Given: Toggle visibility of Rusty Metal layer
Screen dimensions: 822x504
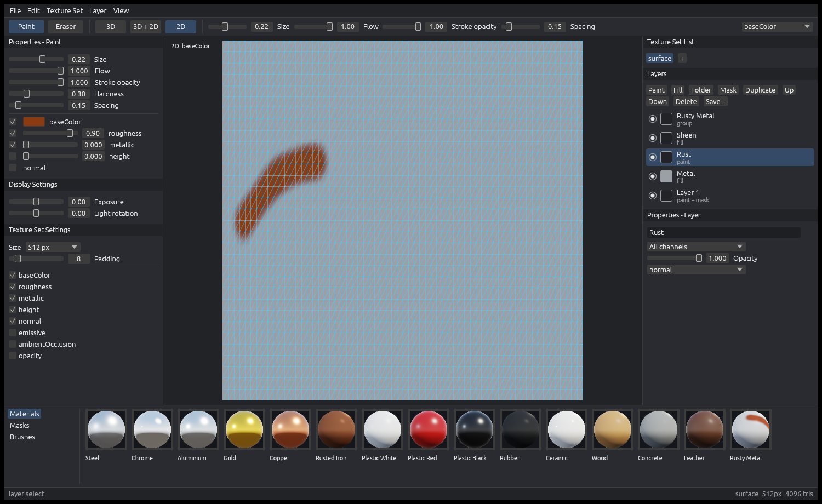Looking at the screenshot, I should 653,119.
